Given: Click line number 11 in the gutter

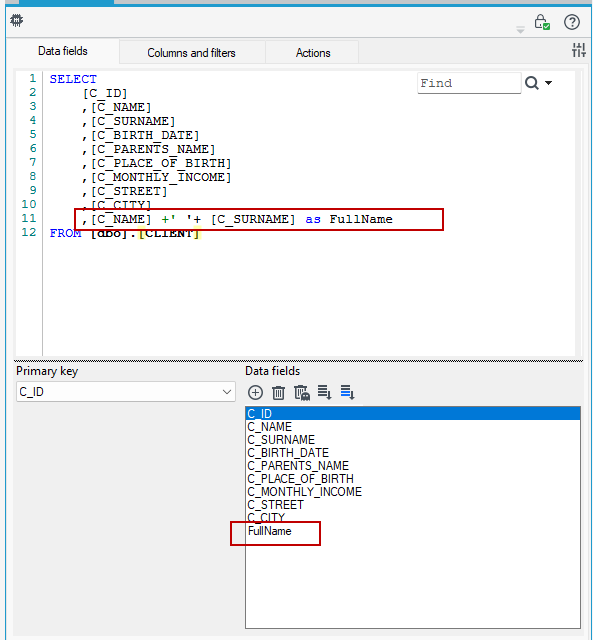Looking at the screenshot, I should [29, 218].
